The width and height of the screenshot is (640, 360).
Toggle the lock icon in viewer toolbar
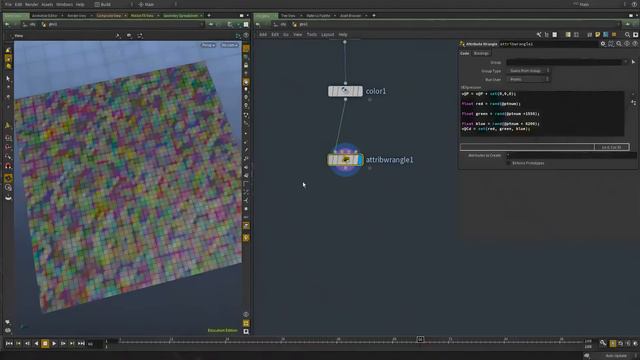(246, 65)
